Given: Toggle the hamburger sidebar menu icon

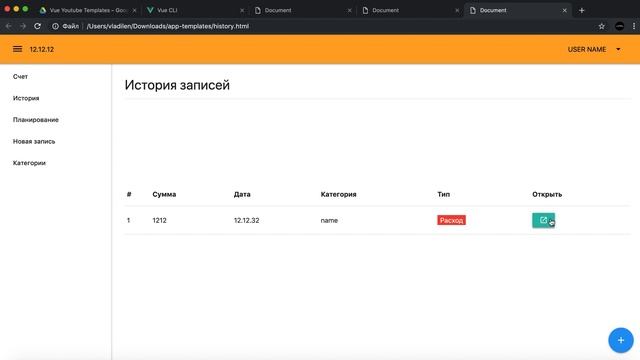Looking at the screenshot, I should 17,49.
